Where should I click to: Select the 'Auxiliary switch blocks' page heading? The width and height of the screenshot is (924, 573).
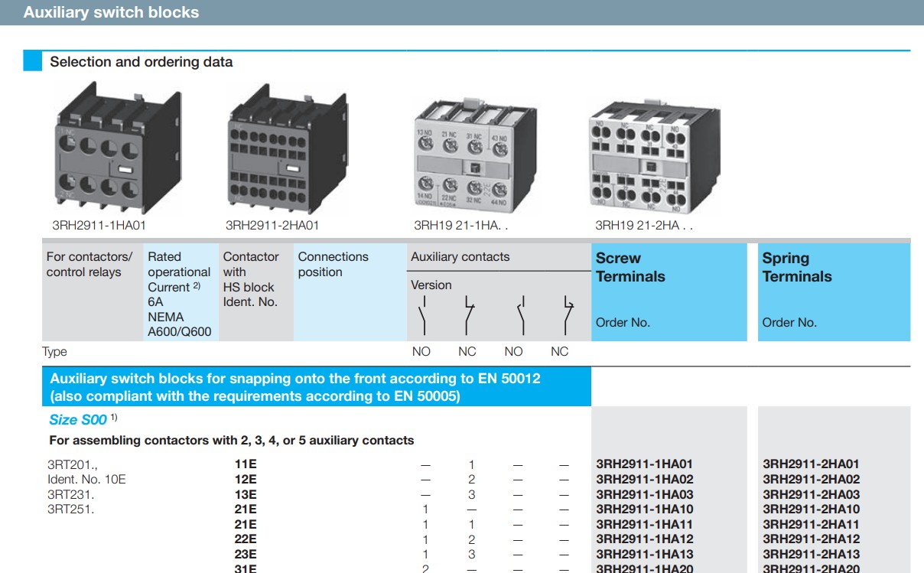coord(111,12)
